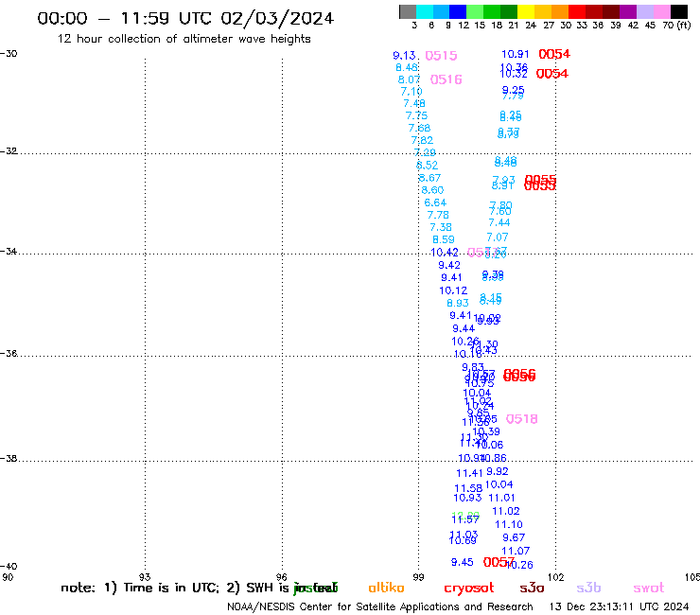Click the cryosat satellite legend label
Viewport: 700px width, 615px height.
click(469, 589)
